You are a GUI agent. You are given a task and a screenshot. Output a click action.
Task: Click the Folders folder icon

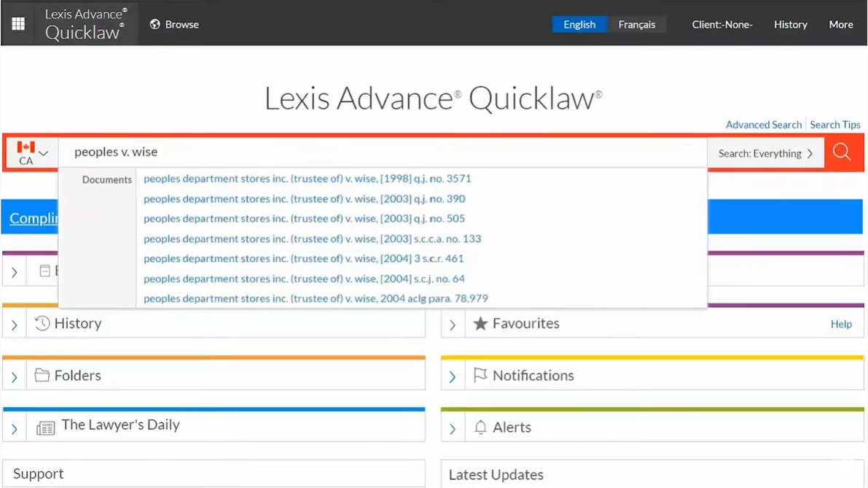42,375
